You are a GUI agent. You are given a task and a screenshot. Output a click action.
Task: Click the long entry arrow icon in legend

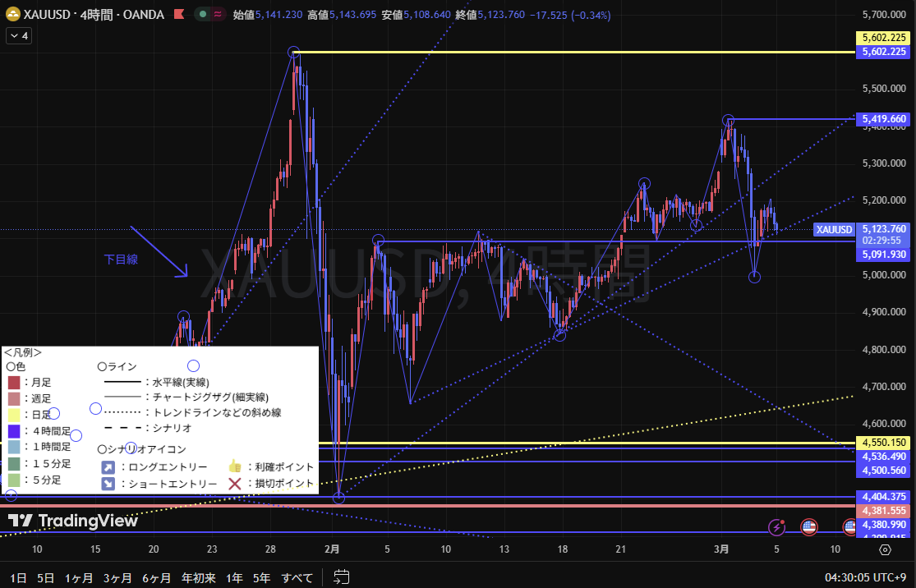(108, 466)
